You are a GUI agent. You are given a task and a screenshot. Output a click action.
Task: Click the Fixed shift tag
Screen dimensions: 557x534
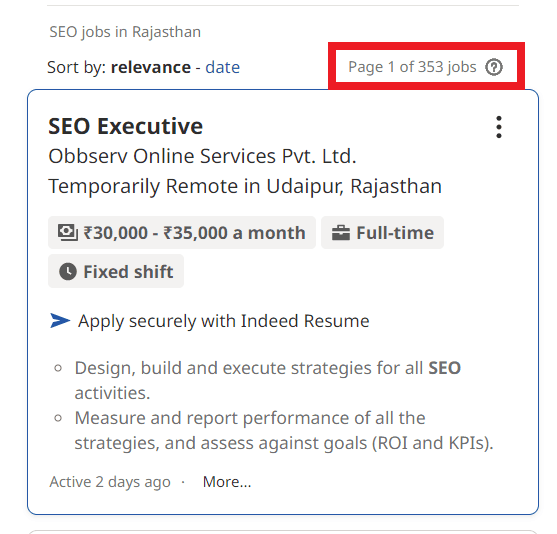(x=116, y=271)
